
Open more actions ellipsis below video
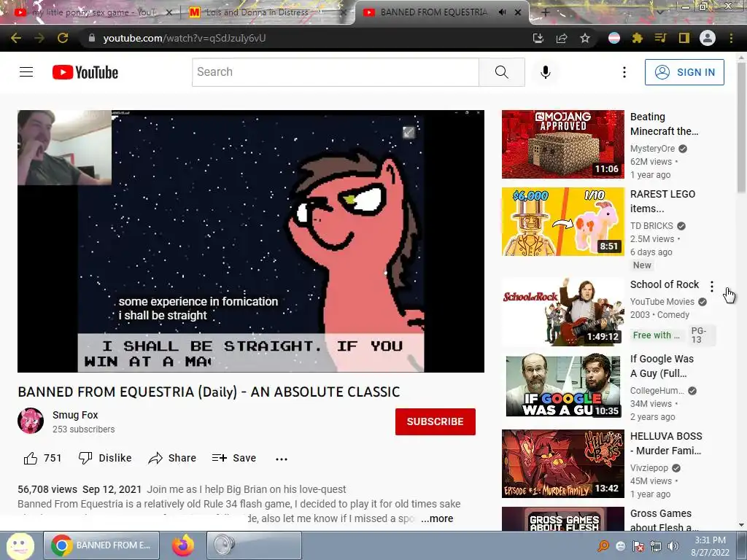point(282,459)
